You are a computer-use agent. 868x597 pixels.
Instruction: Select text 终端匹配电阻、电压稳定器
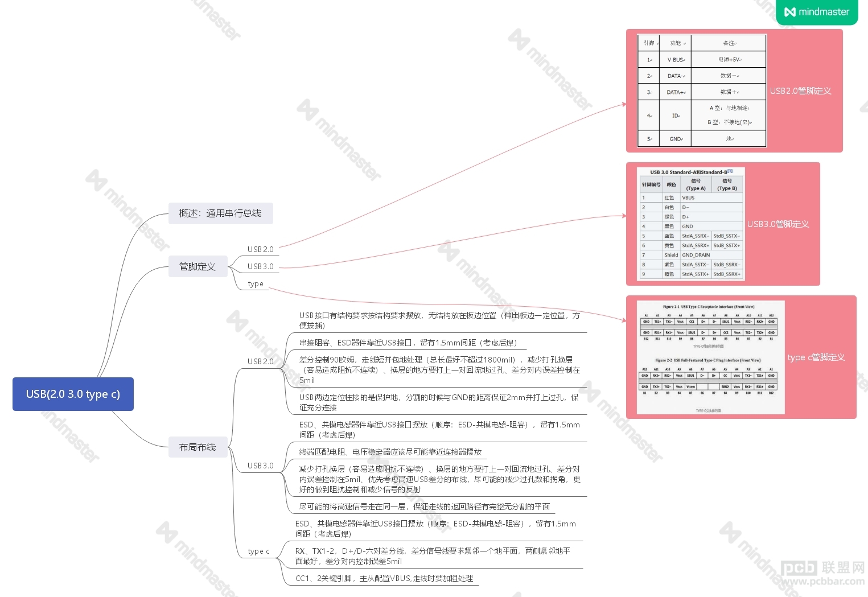[390, 452]
